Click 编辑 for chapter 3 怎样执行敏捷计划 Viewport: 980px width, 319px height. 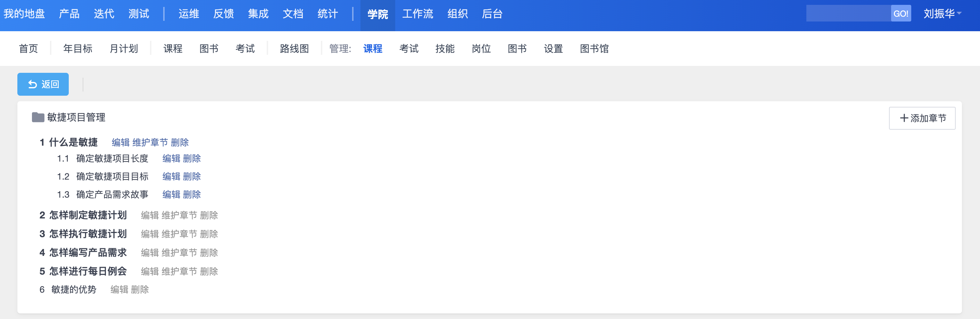[150, 234]
